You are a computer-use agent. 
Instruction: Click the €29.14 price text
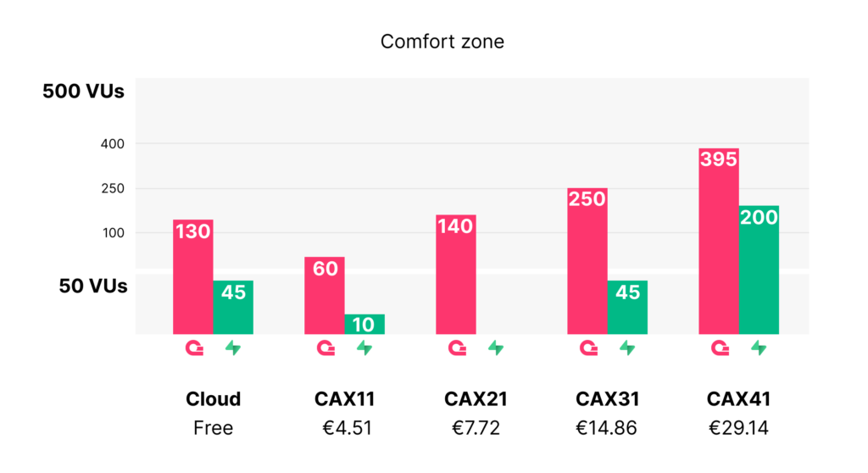tap(738, 428)
